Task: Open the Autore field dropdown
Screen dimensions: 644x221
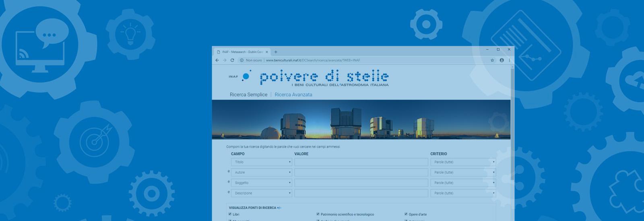Action: coord(262,172)
